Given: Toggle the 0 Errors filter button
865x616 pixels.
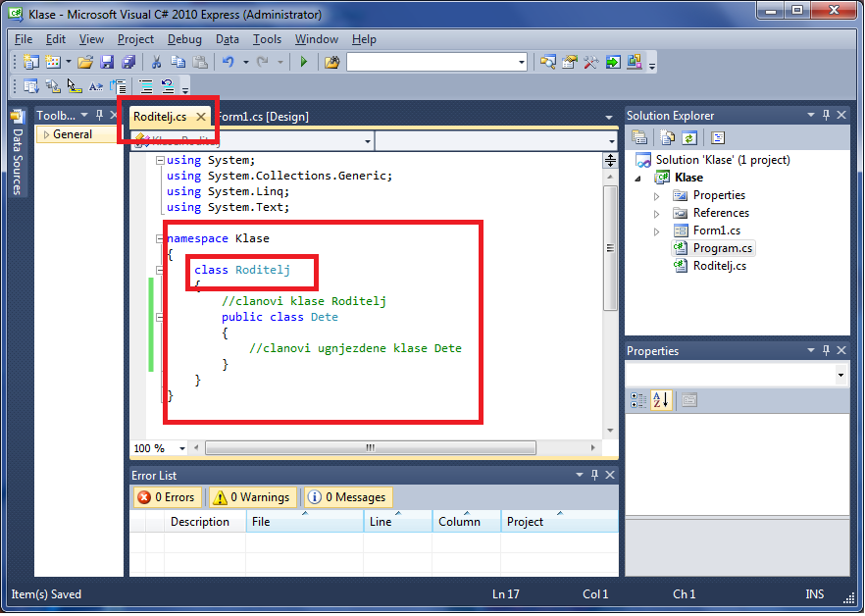Looking at the screenshot, I should pyautogui.click(x=167, y=497).
